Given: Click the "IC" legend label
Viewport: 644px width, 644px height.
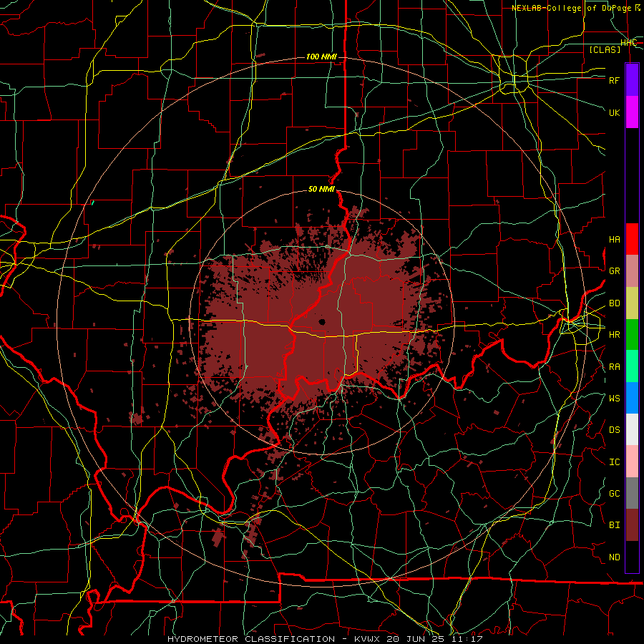Looking at the screenshot, I should [614, 462].
